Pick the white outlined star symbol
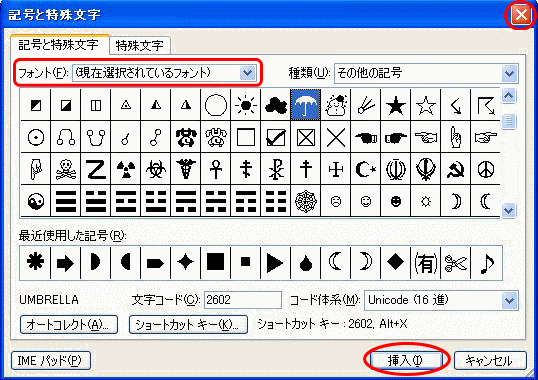The image size is (538, 380). click(425, 105)
